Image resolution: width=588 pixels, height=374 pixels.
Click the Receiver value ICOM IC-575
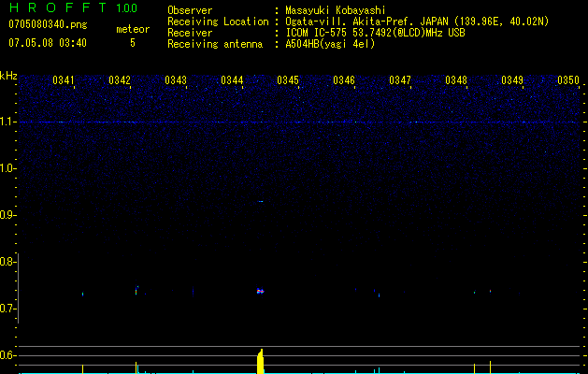tap(317, 33)
